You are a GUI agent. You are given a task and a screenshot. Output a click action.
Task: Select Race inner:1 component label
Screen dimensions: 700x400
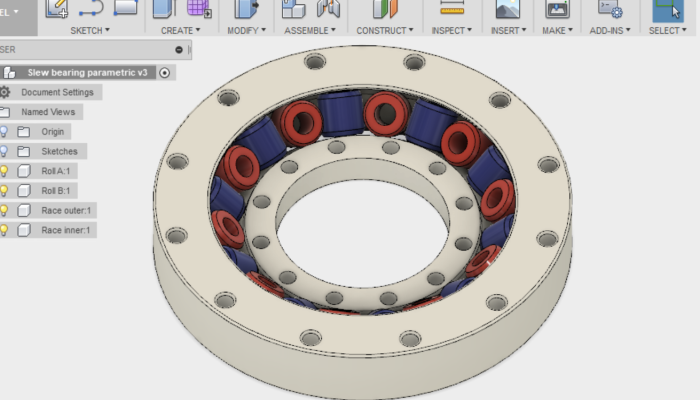tap(66, 230)
